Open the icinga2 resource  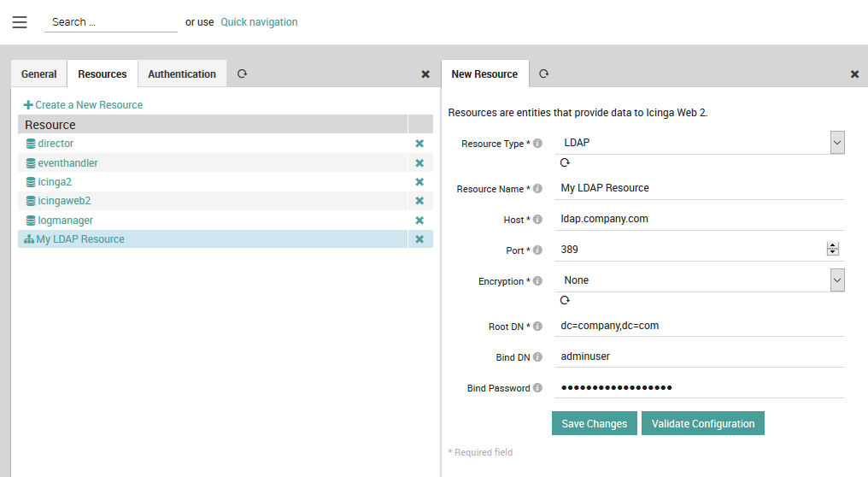(x=55, y=182)
